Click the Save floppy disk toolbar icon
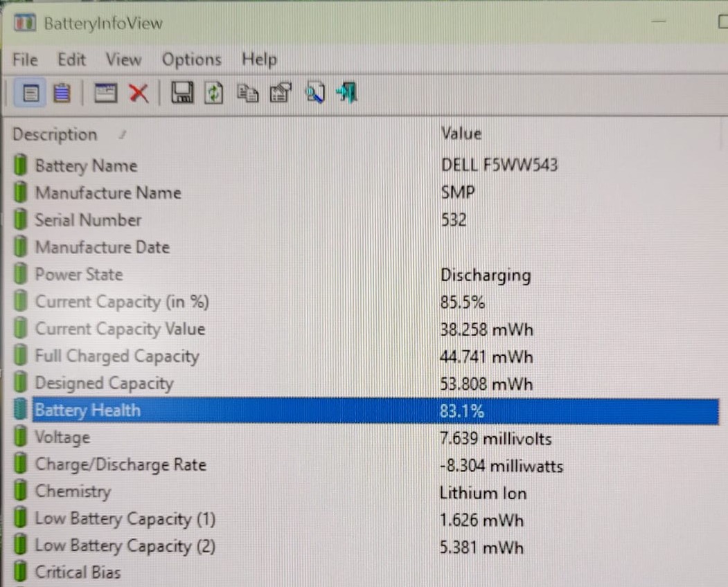728x587 pixels. pos(182,92)
